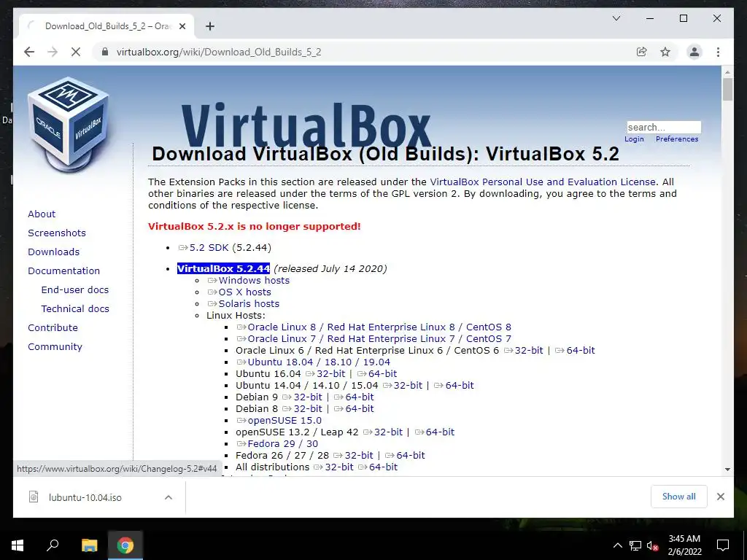
Task: Open the Preferences link
Action: 676,139
